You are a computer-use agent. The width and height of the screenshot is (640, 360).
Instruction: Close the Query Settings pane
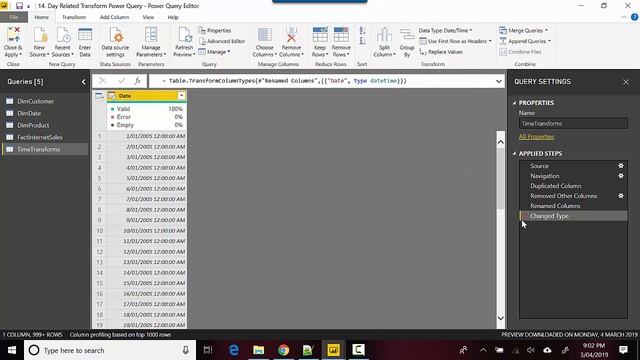tap(626, 82)
